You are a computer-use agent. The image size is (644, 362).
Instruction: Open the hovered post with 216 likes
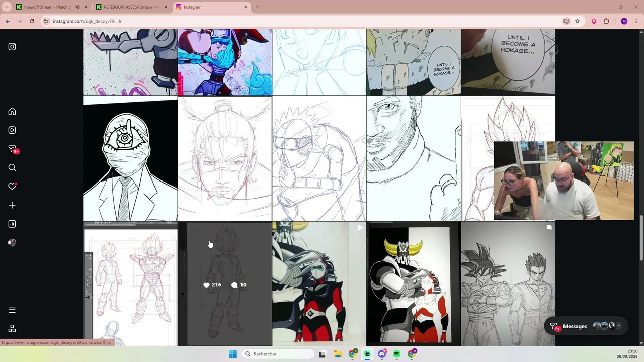[x=225, y=284]
